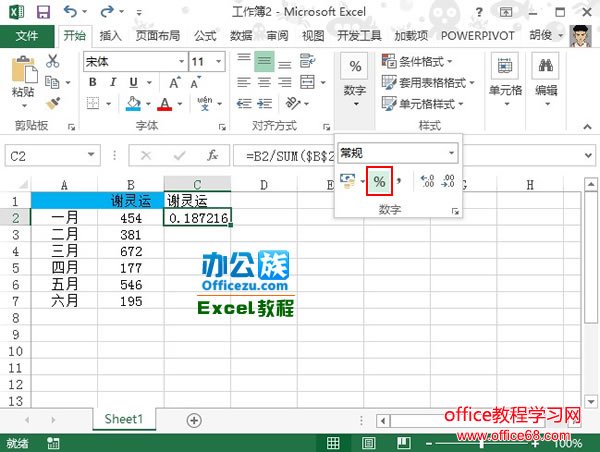Viewport: 600px width, 452px height.
Task: Click the Save icon in quick access toolbar
Action: (43, 12)
